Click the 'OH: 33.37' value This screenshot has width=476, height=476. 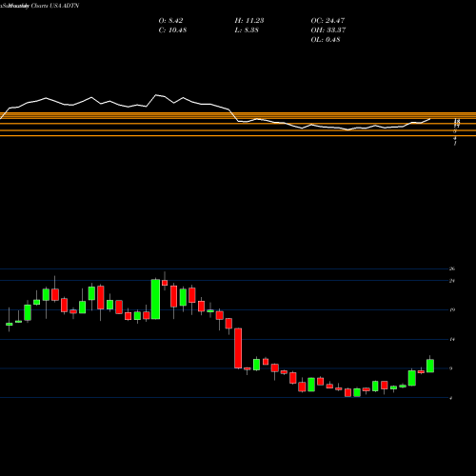coord(328,30)
